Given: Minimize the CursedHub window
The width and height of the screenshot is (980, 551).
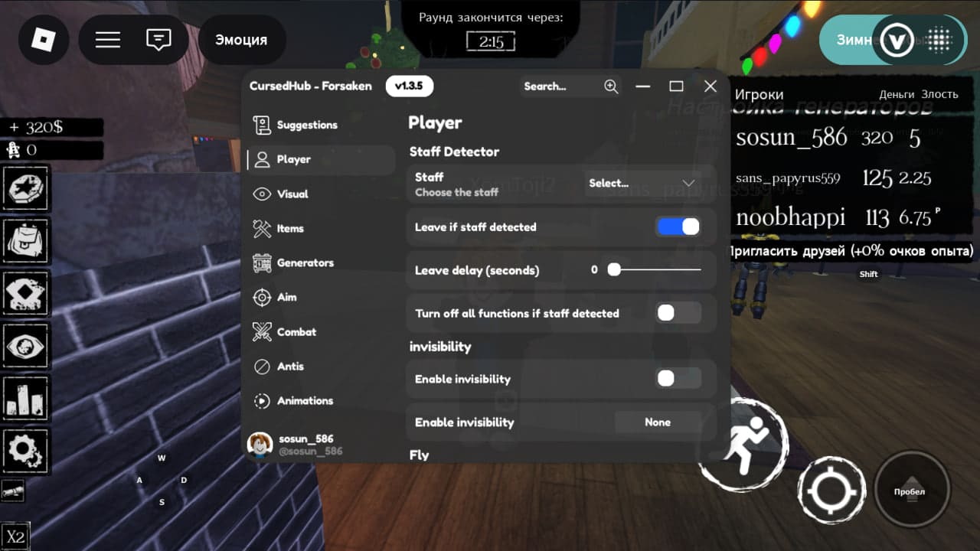Looking at the screenshot, I should pos(643,86).
